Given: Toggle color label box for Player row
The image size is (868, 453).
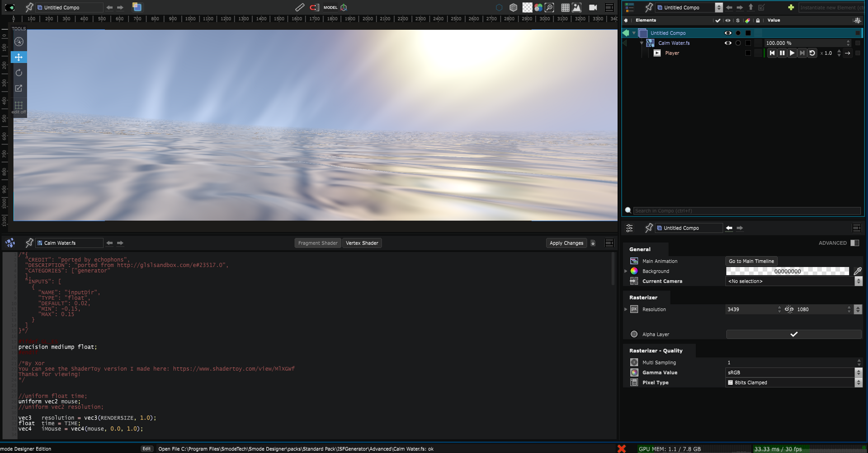Looking at the screenshot, I should tap(748, 53).
